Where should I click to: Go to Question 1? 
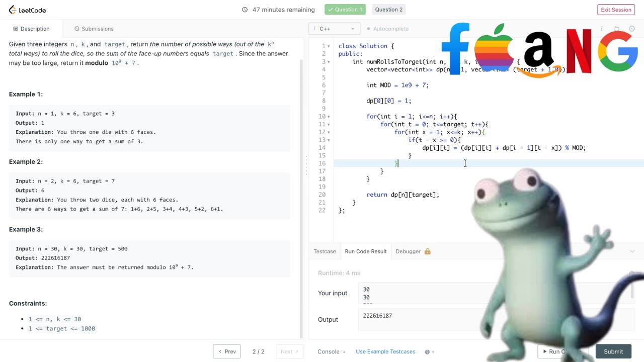345,10
